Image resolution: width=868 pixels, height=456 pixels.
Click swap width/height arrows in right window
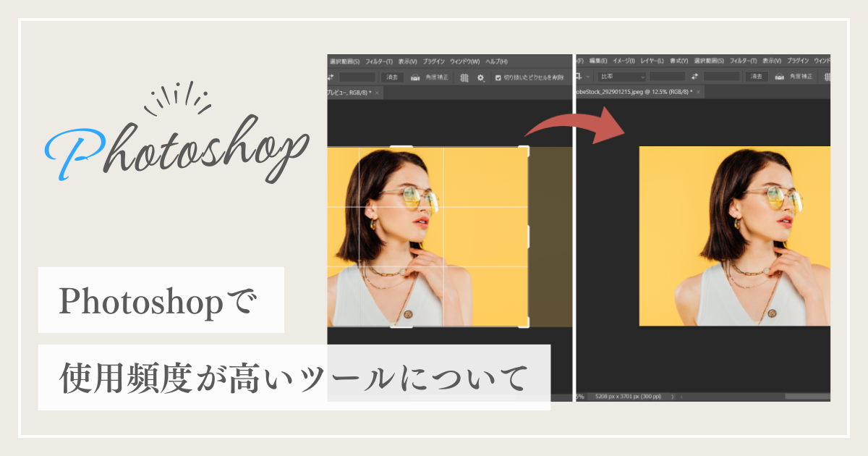pyautogui.click(x=695, y=76)
